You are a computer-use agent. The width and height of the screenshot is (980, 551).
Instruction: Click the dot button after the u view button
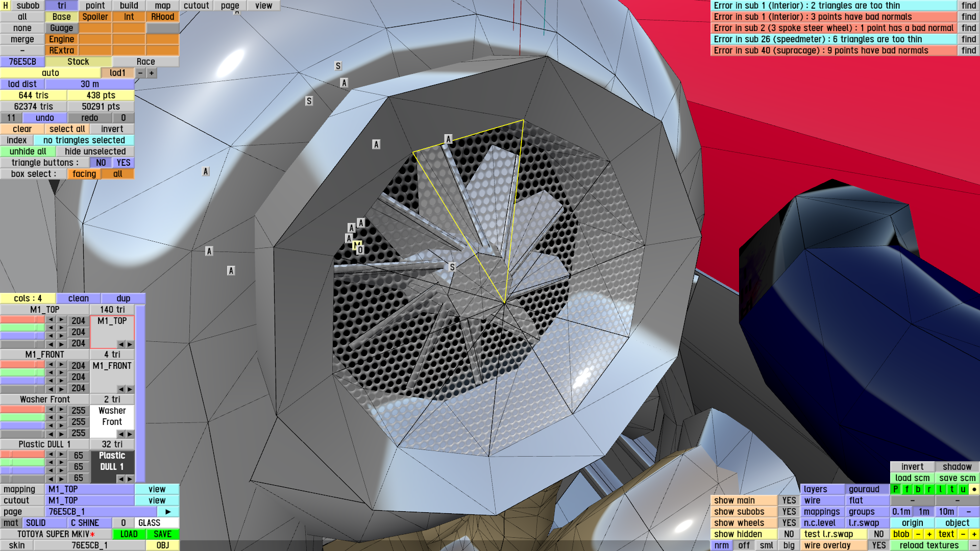point(974,489)
